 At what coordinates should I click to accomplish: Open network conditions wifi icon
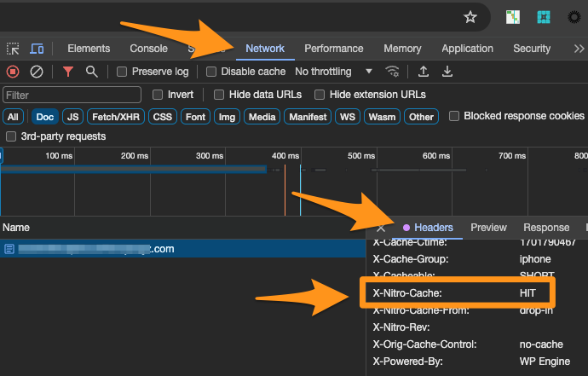pyautogui.click(x=392, y=72)
